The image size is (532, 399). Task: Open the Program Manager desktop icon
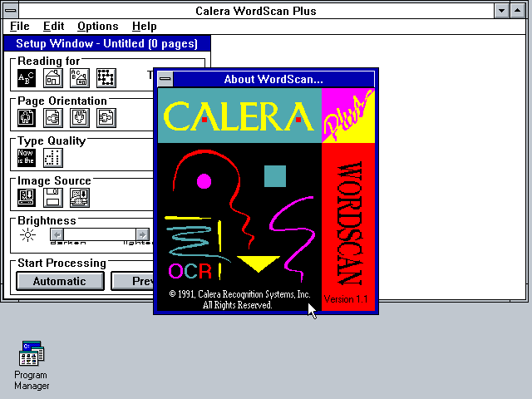coord(32,366)
